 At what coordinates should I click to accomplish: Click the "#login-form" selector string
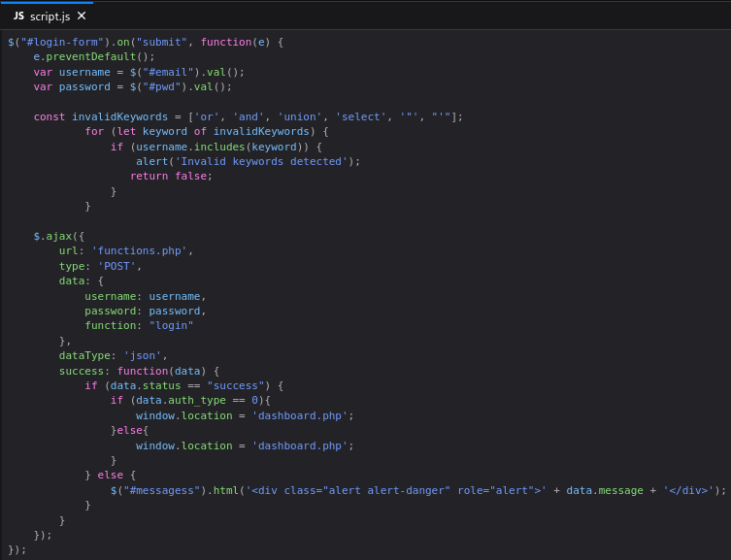(x=59, y=42)
